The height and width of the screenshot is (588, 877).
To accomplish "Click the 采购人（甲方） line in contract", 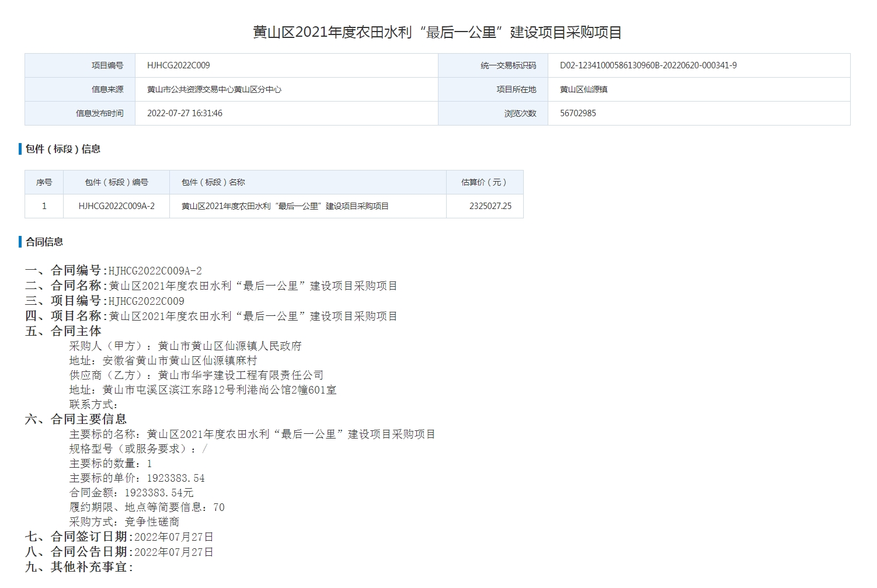I will click(x=185, y=346).
